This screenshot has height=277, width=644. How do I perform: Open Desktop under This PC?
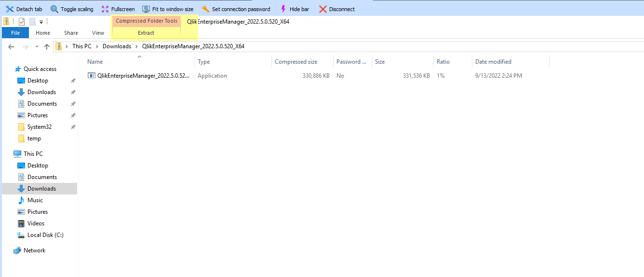[38, 166]
